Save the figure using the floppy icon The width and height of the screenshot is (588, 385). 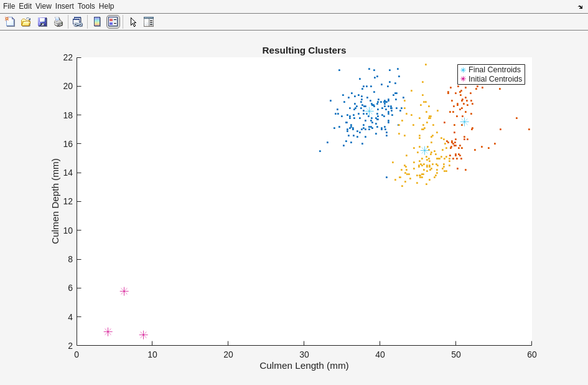pyautogui.click(x=42, y=22)
